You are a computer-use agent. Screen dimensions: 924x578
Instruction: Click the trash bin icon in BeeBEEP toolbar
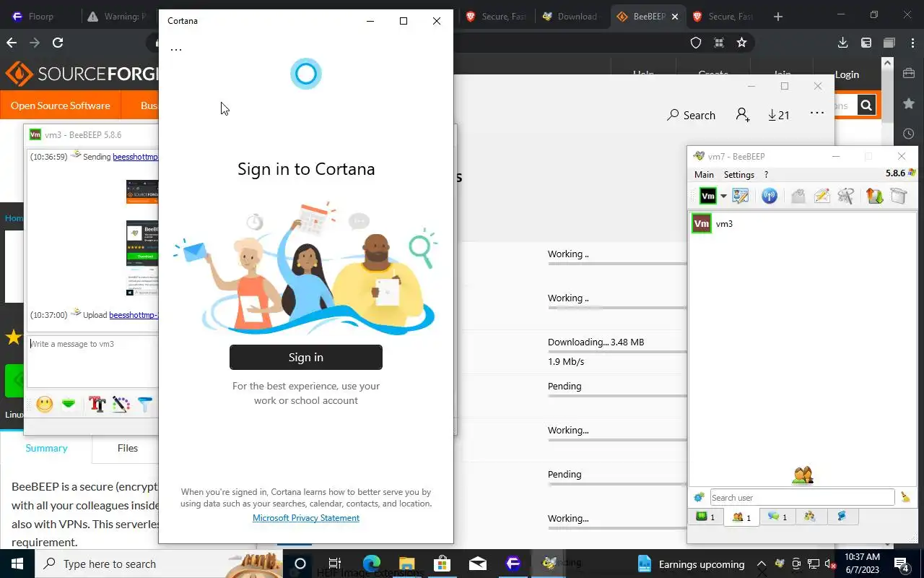(x=898, y=196)
